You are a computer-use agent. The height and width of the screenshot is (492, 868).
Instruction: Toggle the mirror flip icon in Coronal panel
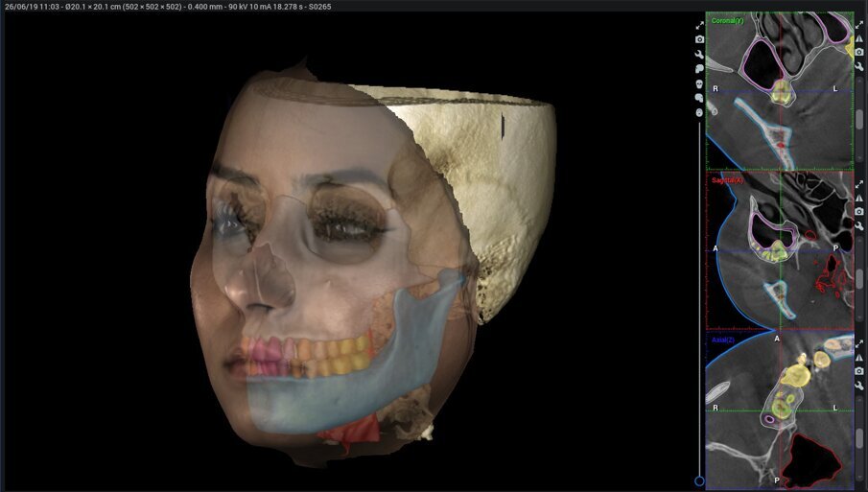click(859, 37)
